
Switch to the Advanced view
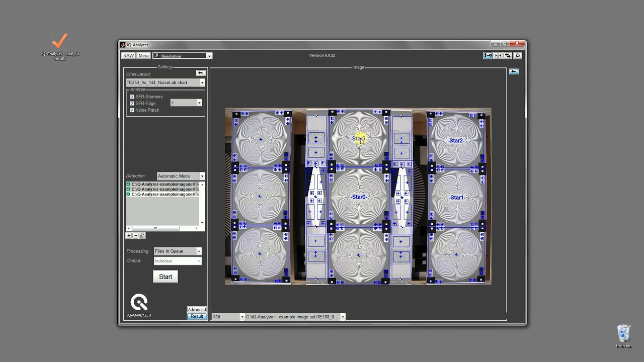pyautogui.click(x=197, y=310)
